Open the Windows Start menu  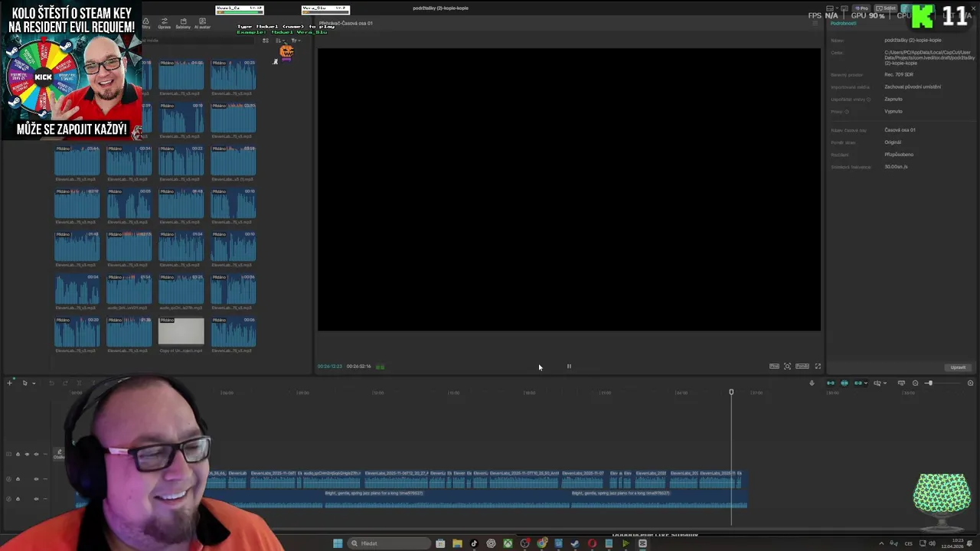point(338,543)
